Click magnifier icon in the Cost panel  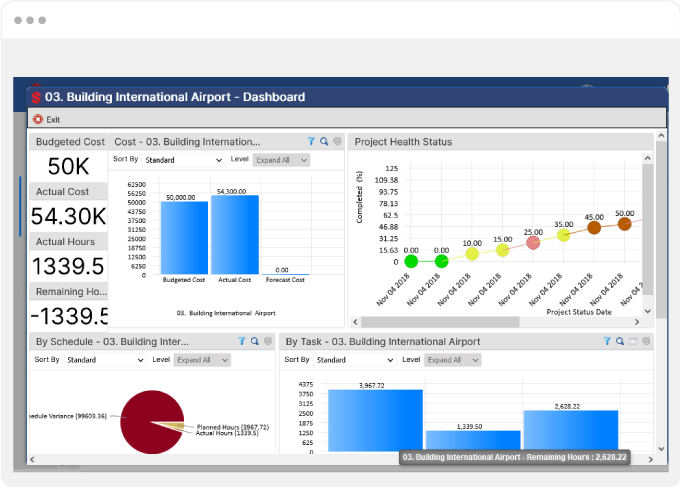point(324,141)
